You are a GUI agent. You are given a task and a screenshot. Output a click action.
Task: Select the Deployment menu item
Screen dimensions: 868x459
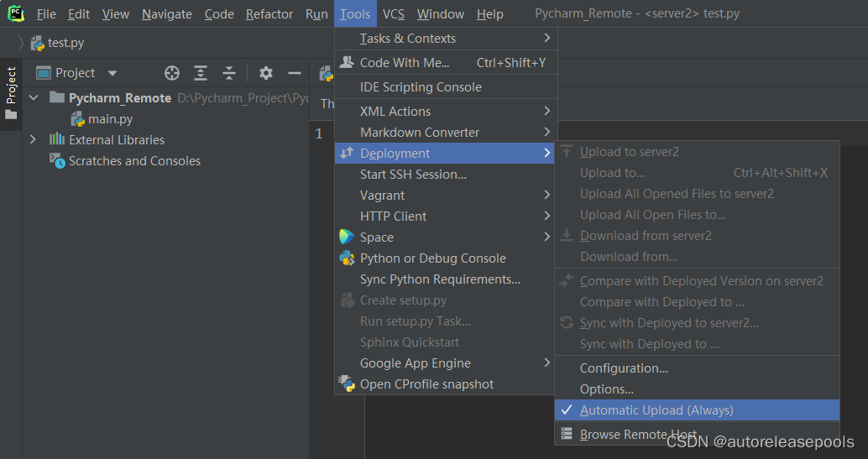(446, 154)
